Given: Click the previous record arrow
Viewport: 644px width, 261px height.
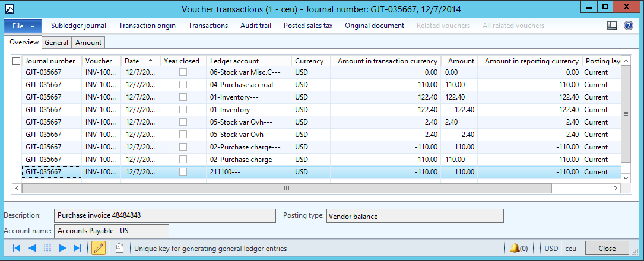Looking at the screenshot, I should click(32, 249).
